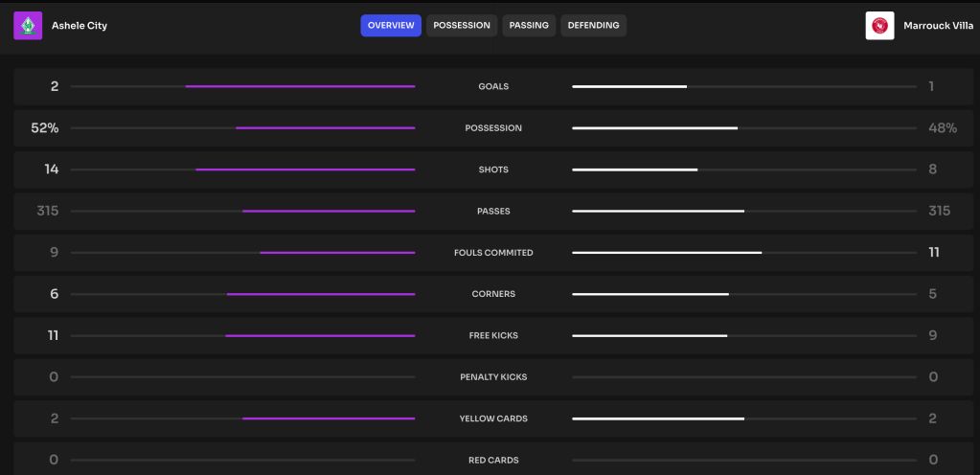Click the Penalty Kicks row label

[x=493, y=377]
